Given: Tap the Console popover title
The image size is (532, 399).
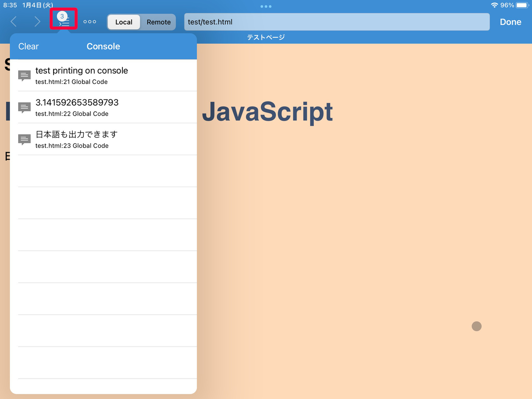Looking at the screenshot, I should tap(103, 47).
